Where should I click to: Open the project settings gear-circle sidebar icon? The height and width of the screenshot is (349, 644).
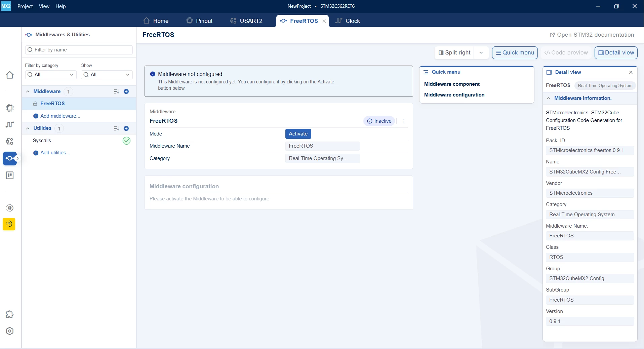coord(10,208)
